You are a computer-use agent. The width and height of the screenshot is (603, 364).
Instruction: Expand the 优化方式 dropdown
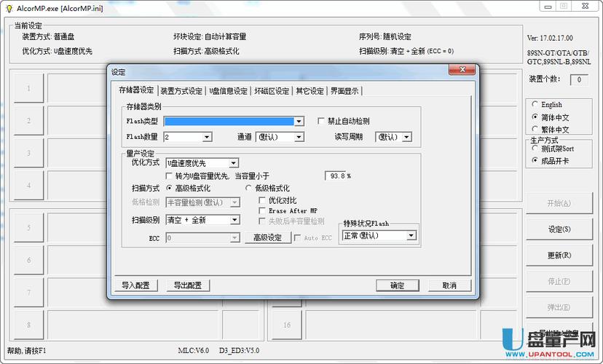234,163
